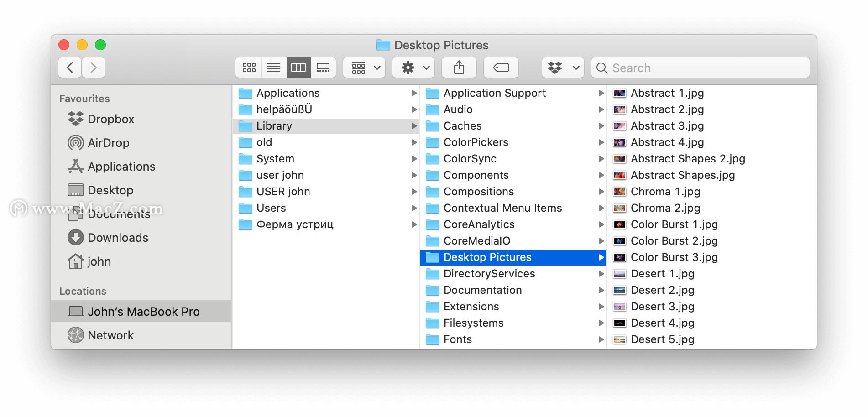Select the Color Burst 1.jpg thumbnail
Screen dimensions: 868x417
coord(620,224)
